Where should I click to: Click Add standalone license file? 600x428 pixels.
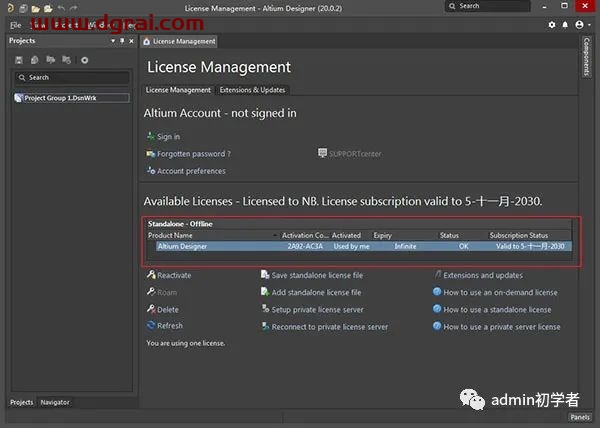316,292
